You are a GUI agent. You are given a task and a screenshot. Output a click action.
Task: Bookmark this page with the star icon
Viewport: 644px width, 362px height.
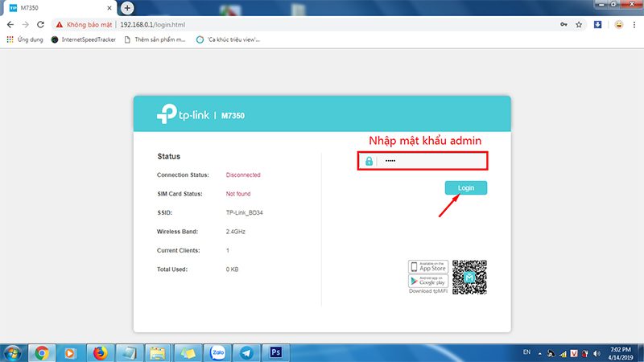coord(578,24)
